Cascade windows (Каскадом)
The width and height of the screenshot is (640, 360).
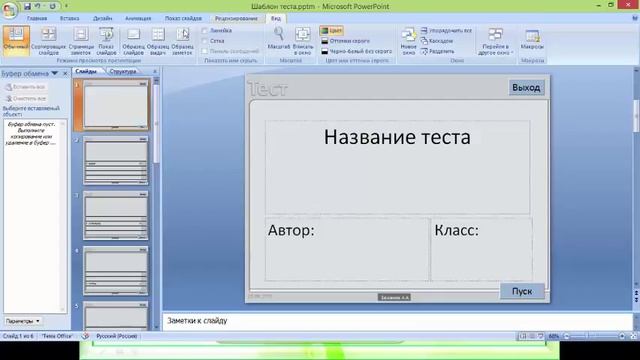437,41
